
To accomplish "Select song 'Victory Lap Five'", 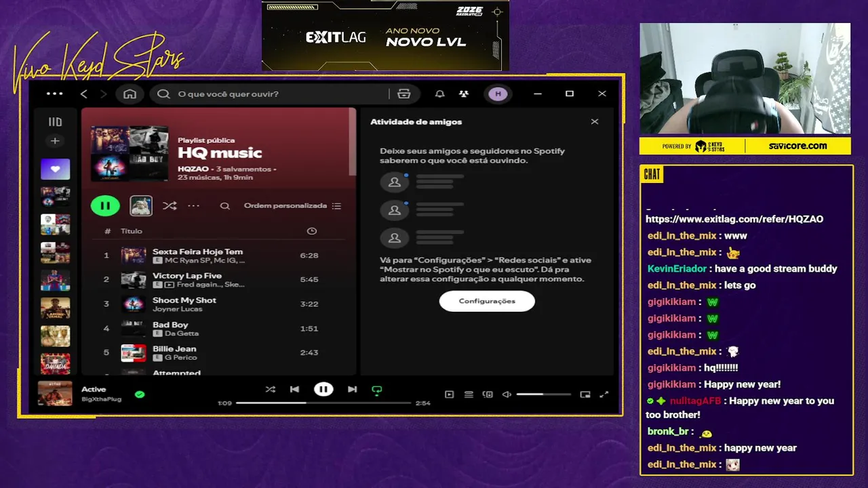I will pos(187,276).
